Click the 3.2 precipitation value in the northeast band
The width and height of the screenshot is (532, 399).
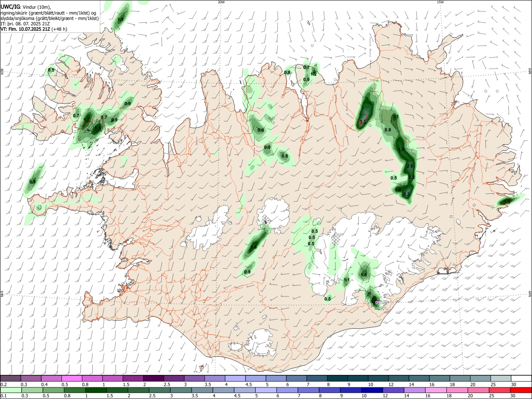(407, 194)
